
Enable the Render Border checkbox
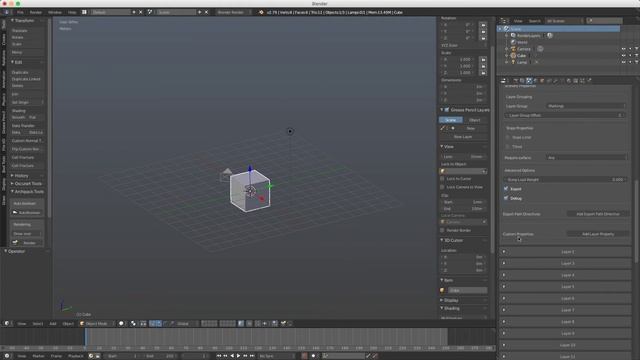[442, 230]
